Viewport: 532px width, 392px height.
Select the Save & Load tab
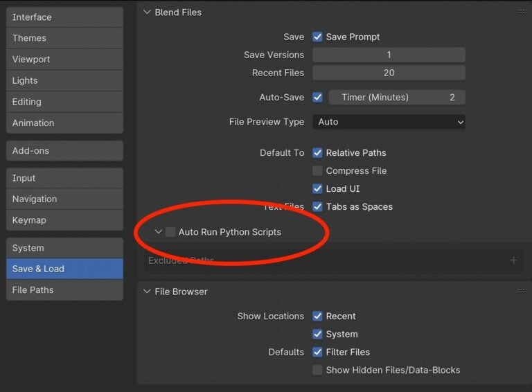pyautogui.click(x=64, y=269)
